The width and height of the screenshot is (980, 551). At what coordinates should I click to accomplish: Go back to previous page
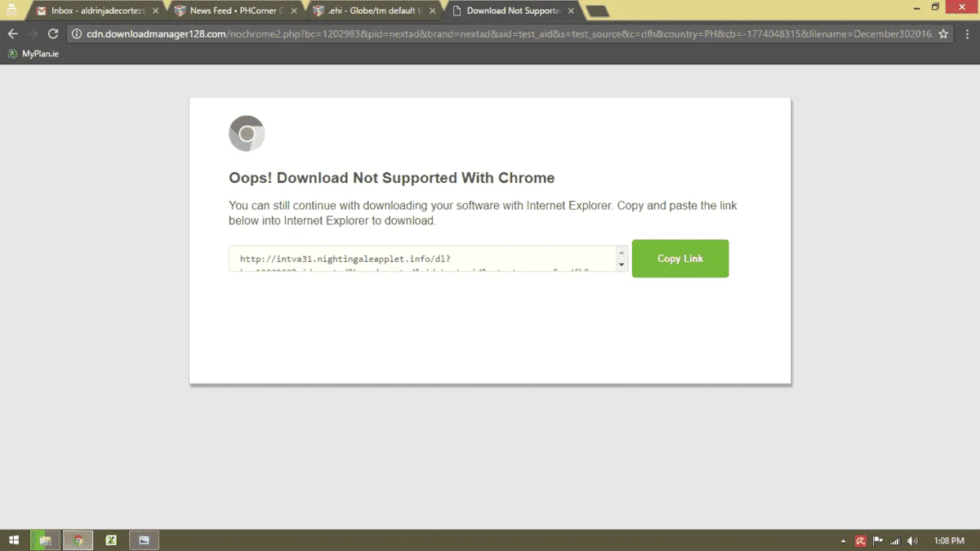click(12, 33)
